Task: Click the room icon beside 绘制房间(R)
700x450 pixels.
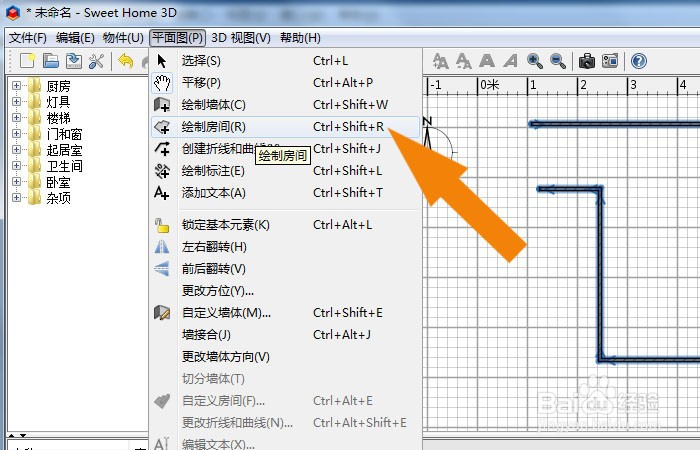Action: [162, 127]
